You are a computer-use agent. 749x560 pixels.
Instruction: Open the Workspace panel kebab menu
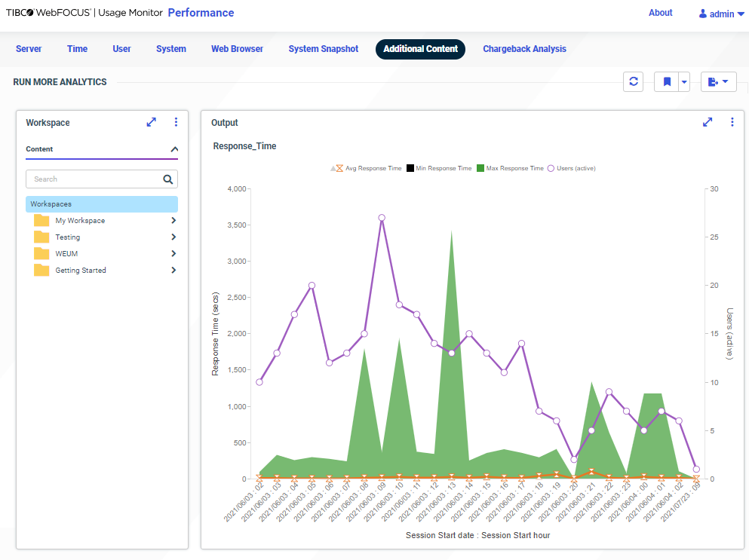point(176,122)
